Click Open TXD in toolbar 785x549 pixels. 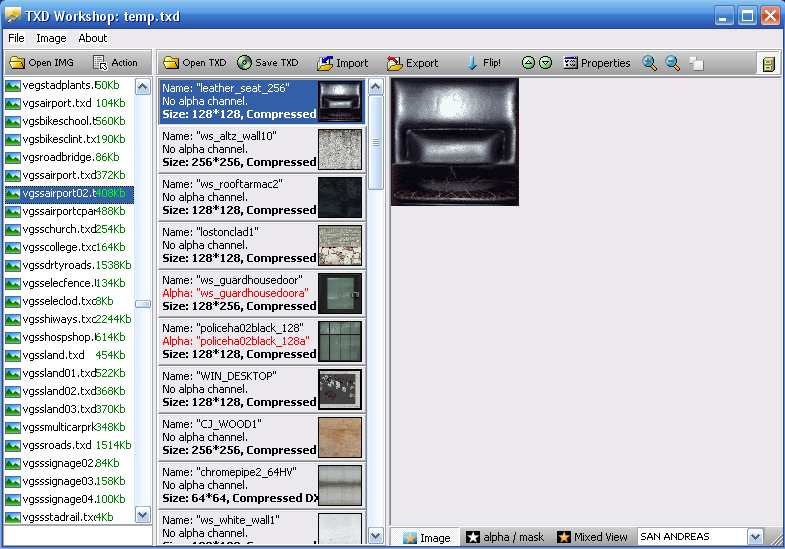coord(195,63)
